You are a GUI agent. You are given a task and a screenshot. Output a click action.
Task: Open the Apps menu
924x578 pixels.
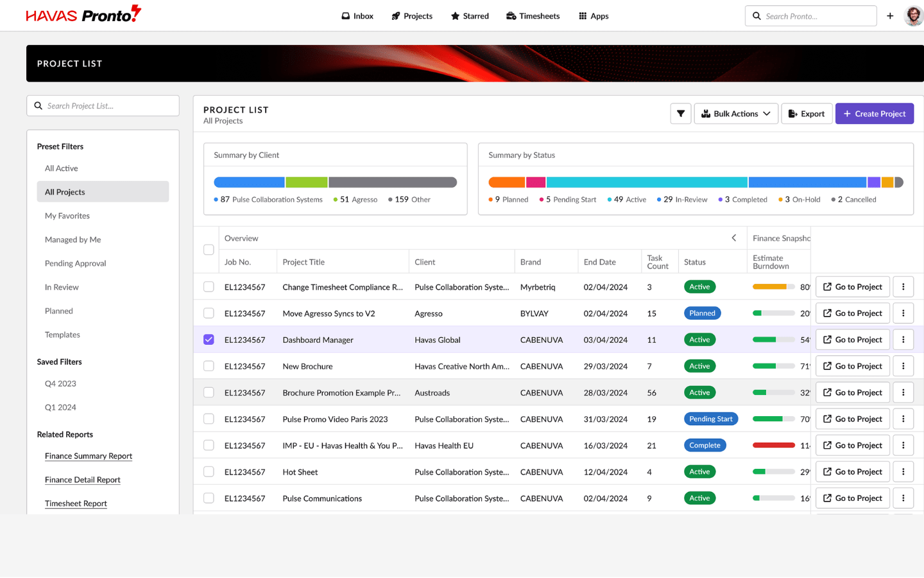(x=594, y=16)
